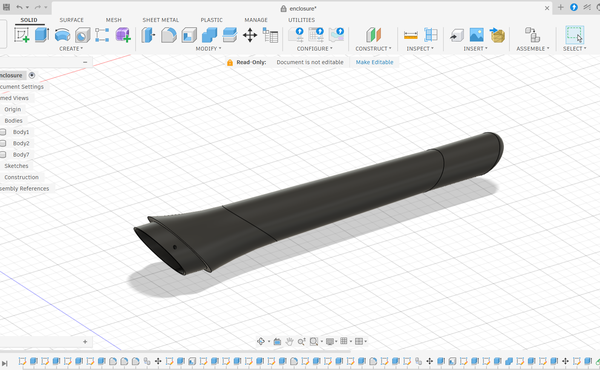Click the Insert component box icon

tap(497, 35)
